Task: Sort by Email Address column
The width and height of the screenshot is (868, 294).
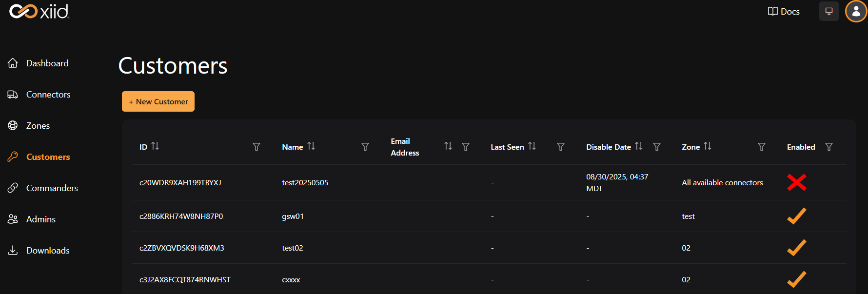Action: [448, 146]
